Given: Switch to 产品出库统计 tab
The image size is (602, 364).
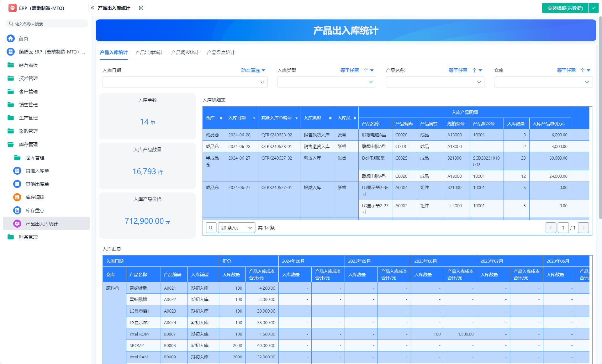Looking at the screenshot, I should (149, 52).
